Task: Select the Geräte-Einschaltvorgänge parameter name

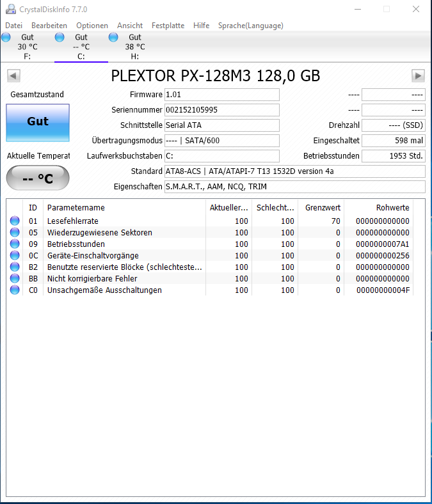Action: click(x=93, y=256)
